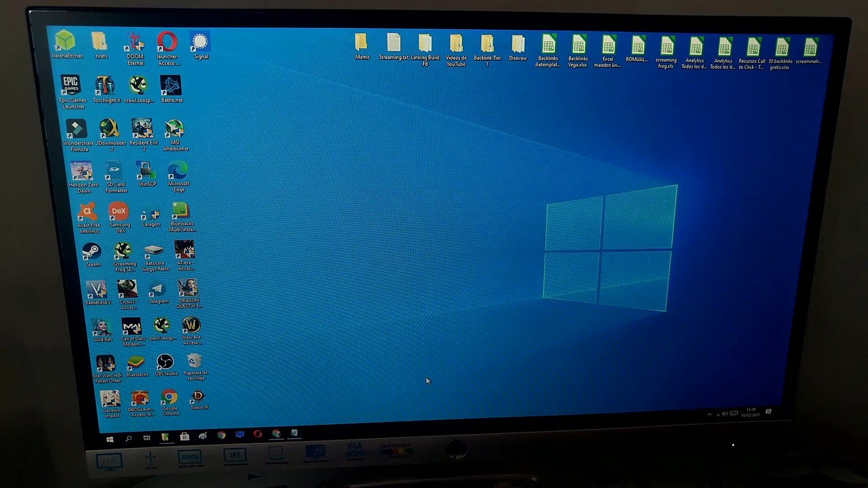
Task: Launch DOOM Eternal from the desktop
Action: [135, 49]
